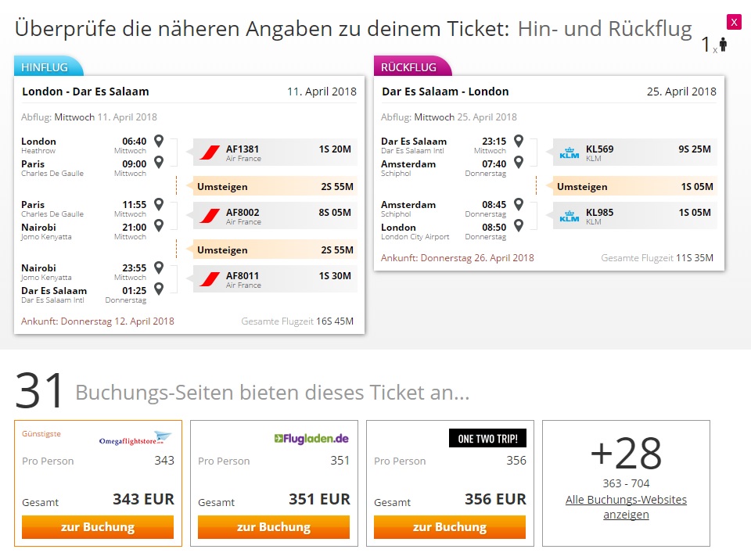Click the KLM logo for flight KL569
Screen dimensions: 751x560
(569, 153)
